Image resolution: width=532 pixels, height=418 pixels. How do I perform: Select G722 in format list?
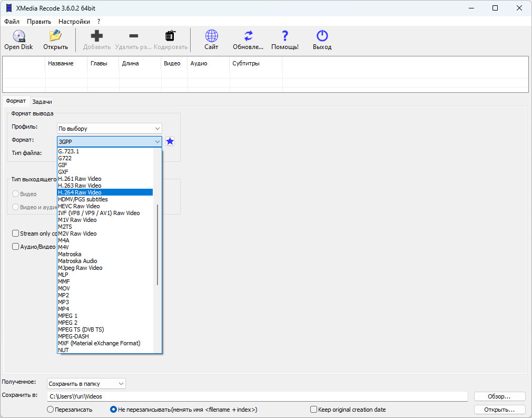pos(105,158)
